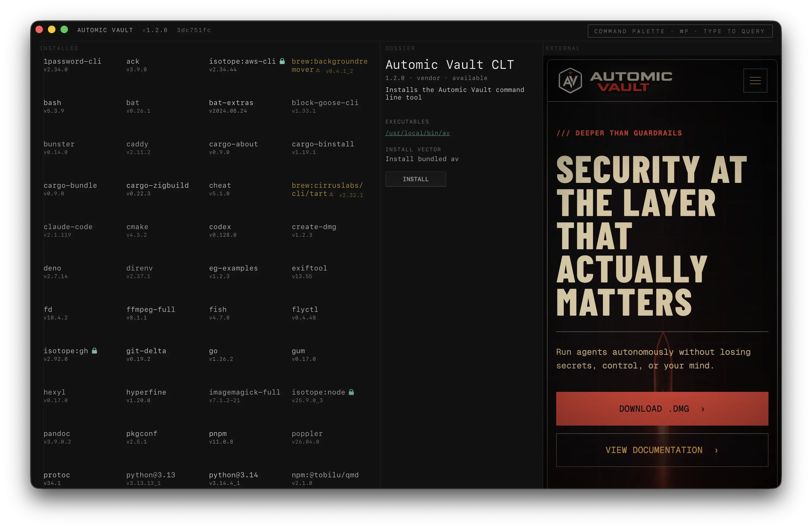Image resolution: width=812 pixels, height=529 pixels.
Task: Select python@3.13 package
Action: click(150, 478)
